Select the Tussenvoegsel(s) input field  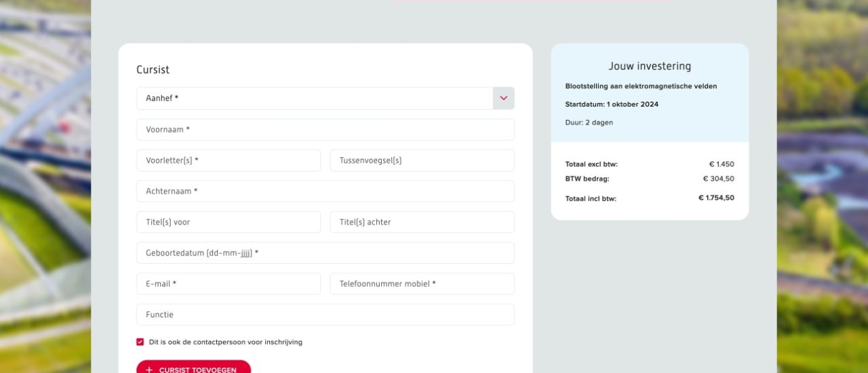click(x=422, y=161)
